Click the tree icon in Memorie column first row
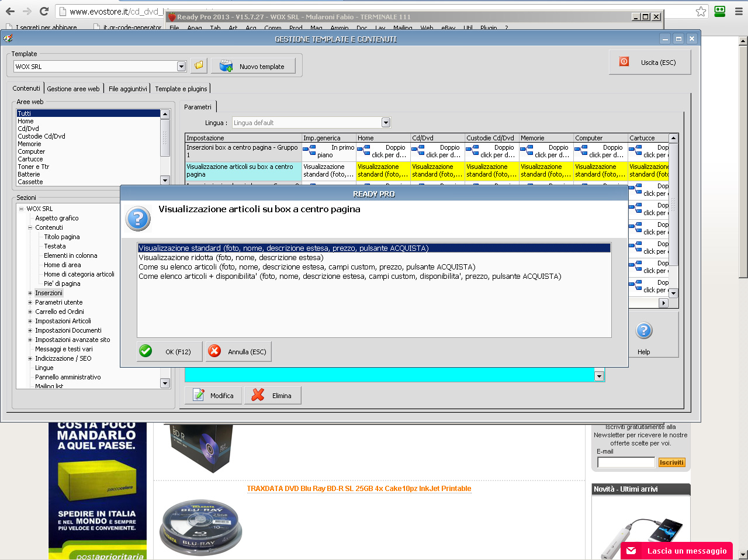 [x=527, y=151]
